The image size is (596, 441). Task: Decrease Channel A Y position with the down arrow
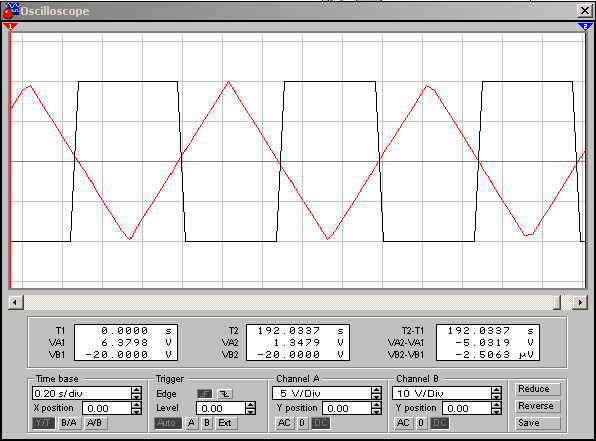tap(376, 412)
